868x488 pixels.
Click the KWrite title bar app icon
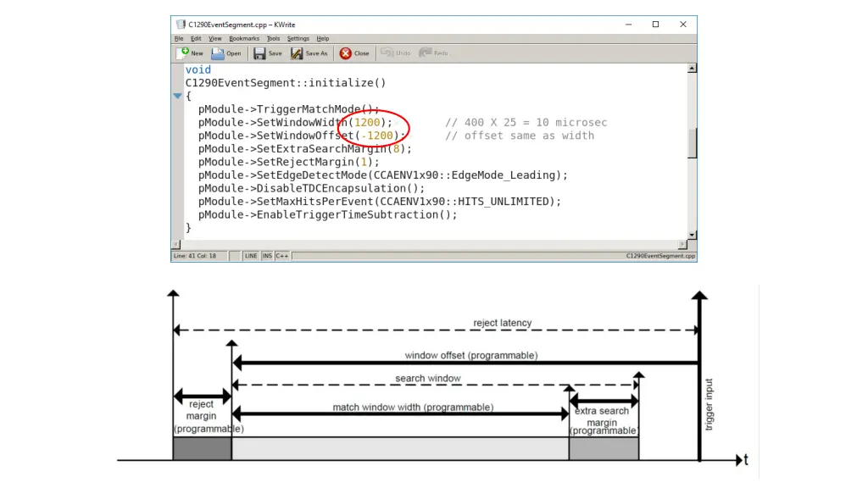tap(180, 25)
